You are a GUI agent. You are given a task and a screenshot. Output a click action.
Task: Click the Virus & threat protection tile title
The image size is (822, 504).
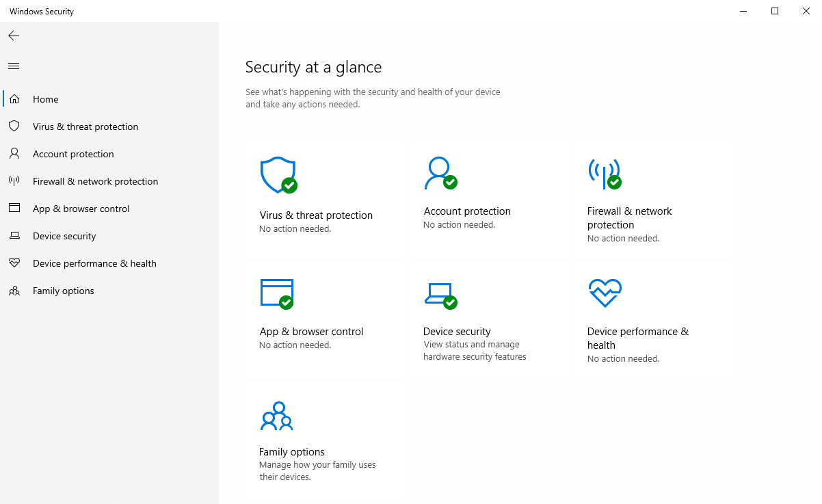coord(316,215)
